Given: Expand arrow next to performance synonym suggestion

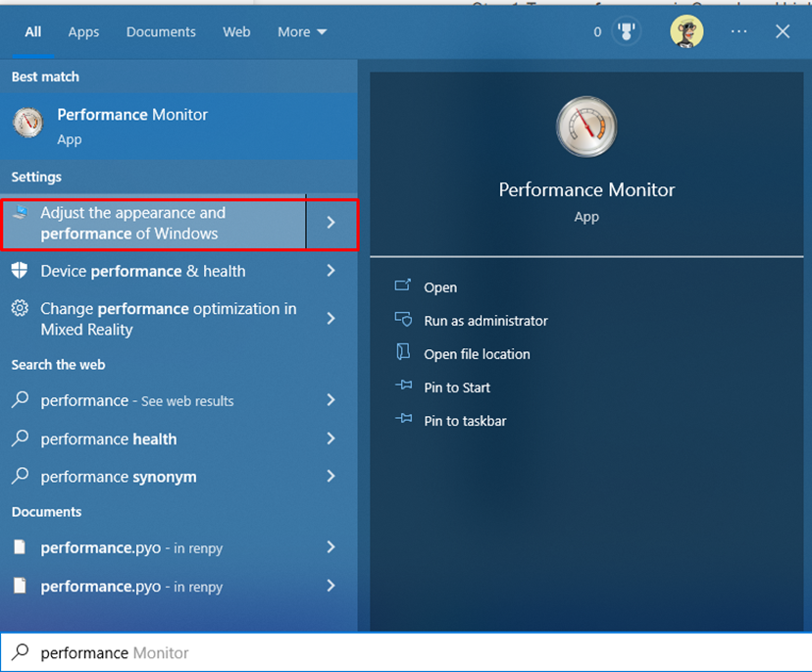Looking at the screenshot, I should pyautogui.click(x=331, y=476).
